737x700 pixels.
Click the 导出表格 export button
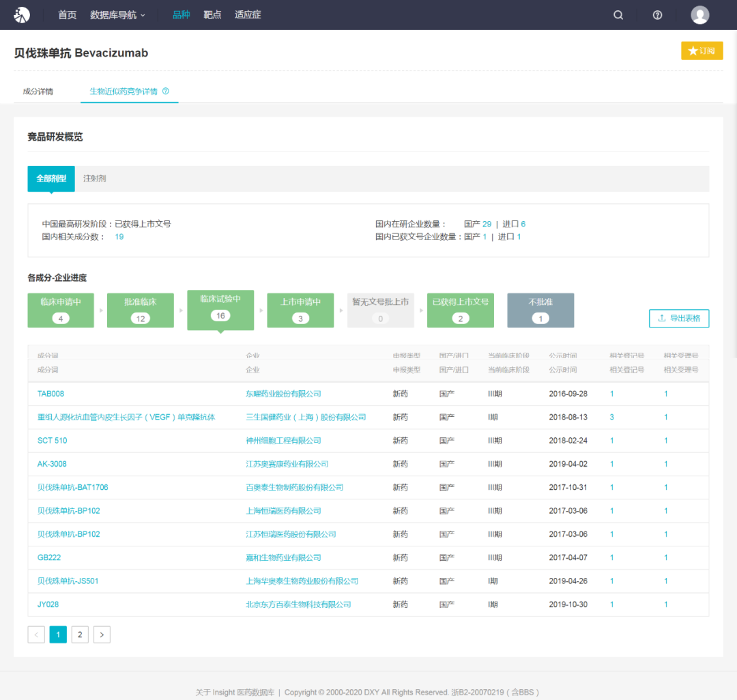(679, 318)
